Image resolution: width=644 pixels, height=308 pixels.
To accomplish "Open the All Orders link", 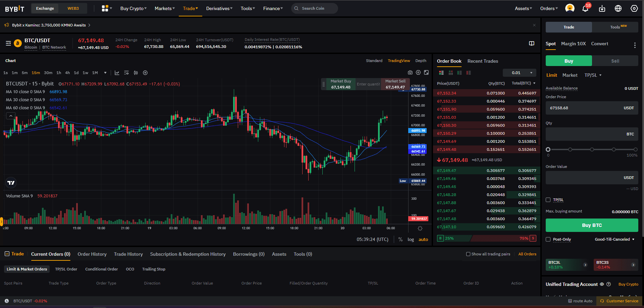I will [x=527, y=254].
